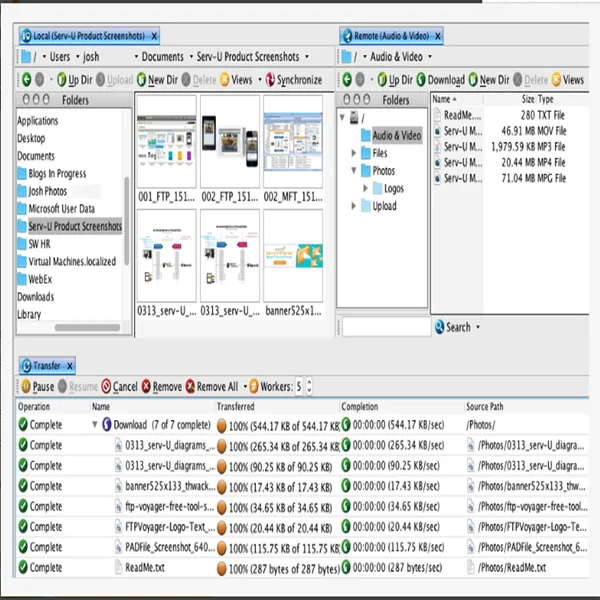Open Views in the Remote pane toolbar
The width and height of the screenshot is (600, 600).
tap(568, 80)
